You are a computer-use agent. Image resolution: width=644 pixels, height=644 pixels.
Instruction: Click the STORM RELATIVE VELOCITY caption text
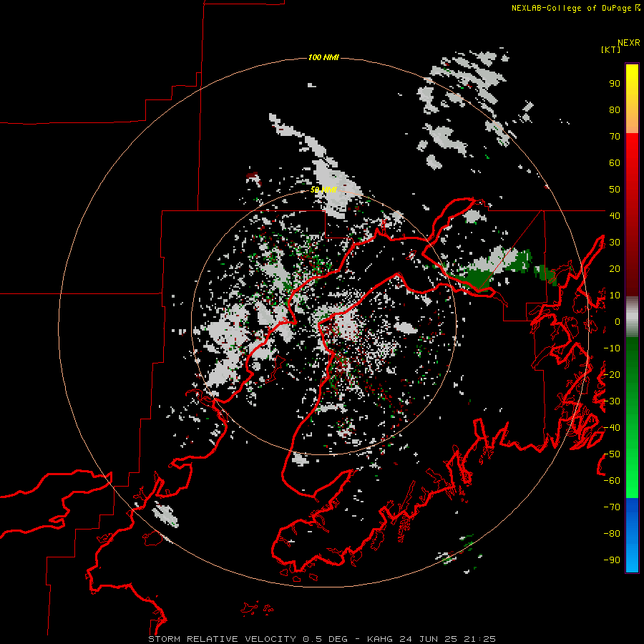coord(222,639)
